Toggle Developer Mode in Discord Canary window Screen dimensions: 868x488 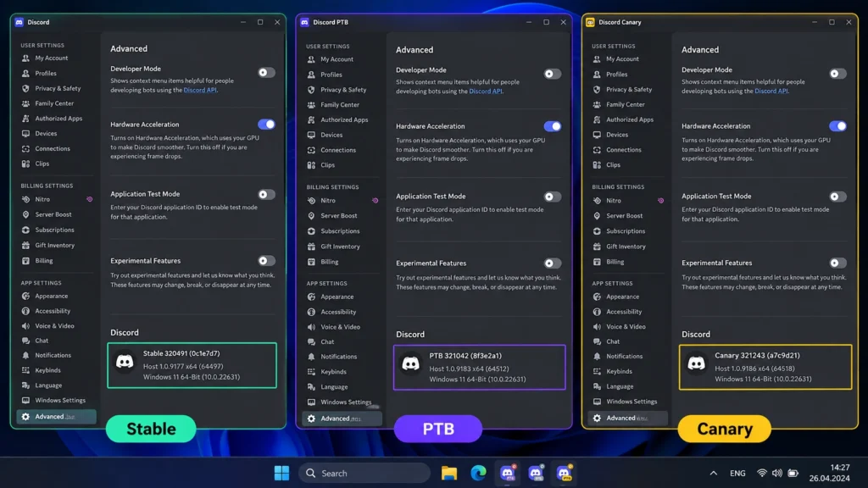pyautogui.click(x=837, y=74)
